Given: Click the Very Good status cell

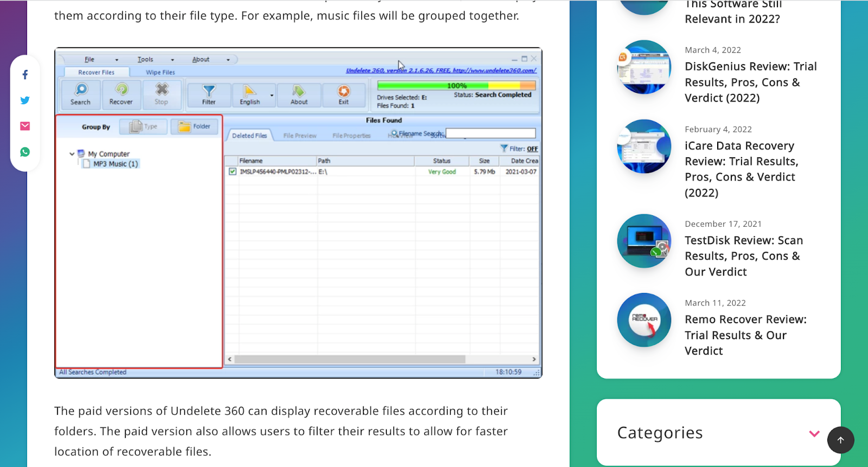Looking at the screenshot, I should tap(442, 172).
